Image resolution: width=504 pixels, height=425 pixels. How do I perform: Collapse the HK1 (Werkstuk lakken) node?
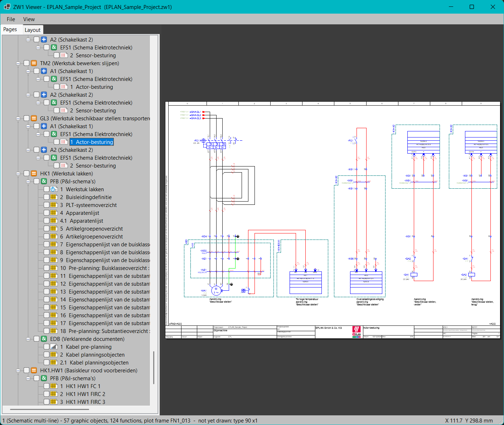tap(18, 174)
